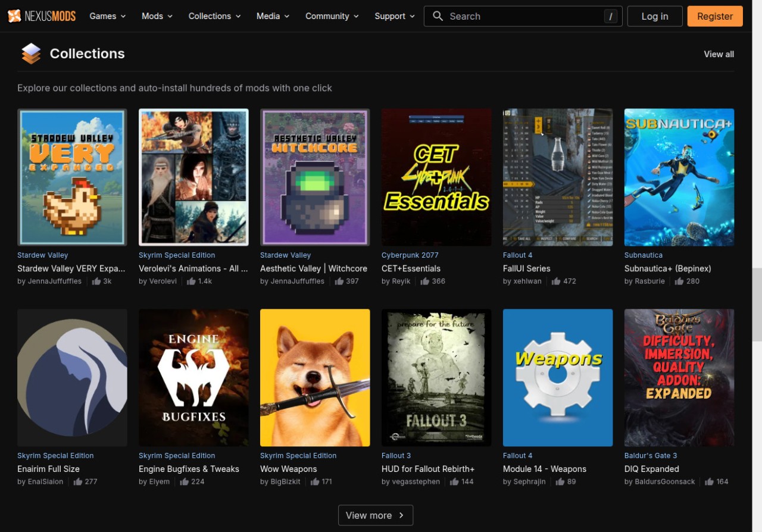Click the View more button
Viewport: 762px width, 532px height.
click(x=375, y=515)
